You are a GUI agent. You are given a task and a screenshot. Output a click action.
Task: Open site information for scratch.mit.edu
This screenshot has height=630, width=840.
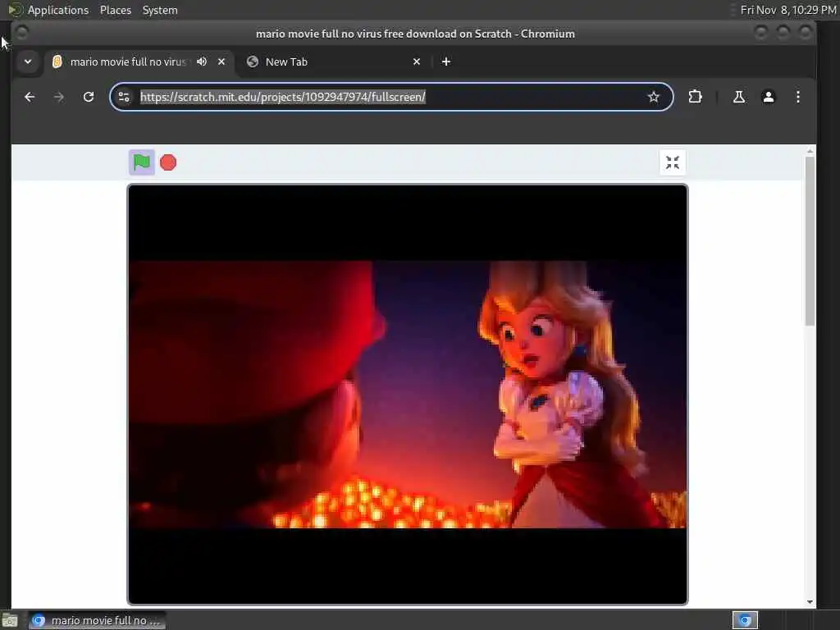124,97
